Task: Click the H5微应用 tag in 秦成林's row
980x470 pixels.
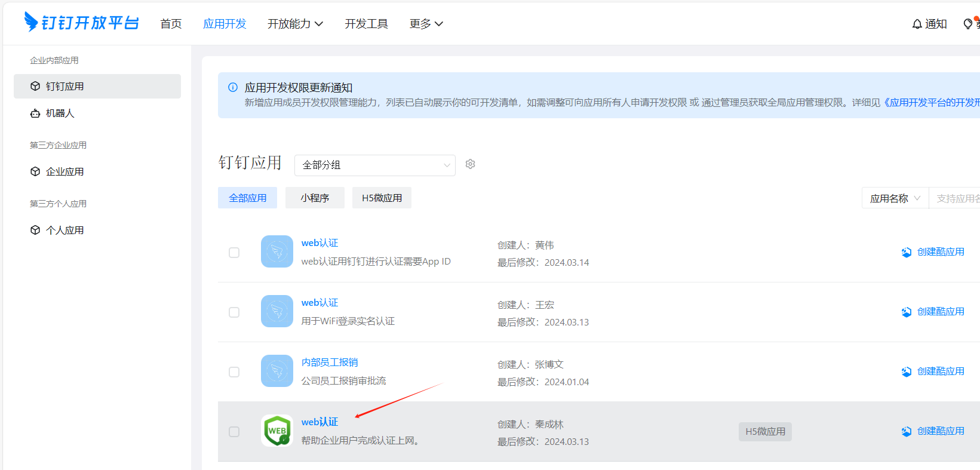Action: [765, 432]
